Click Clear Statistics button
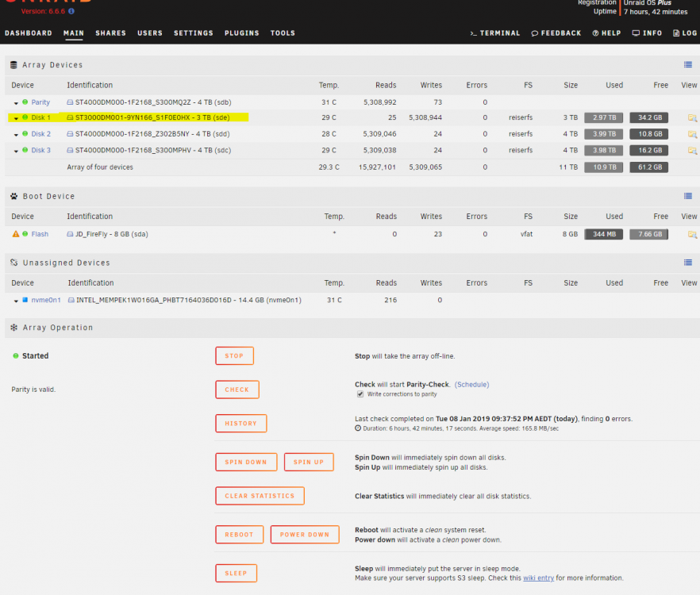The height and width of the screenshot is (595, 700). (x=260, y=496)
